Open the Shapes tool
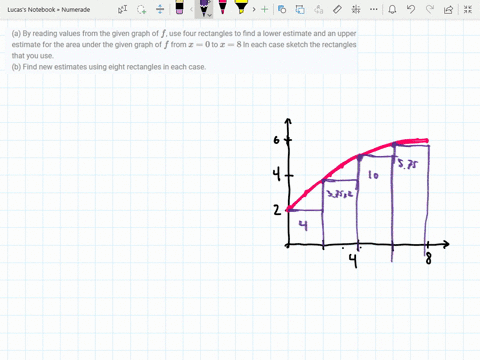 click(x=282, y=9)
